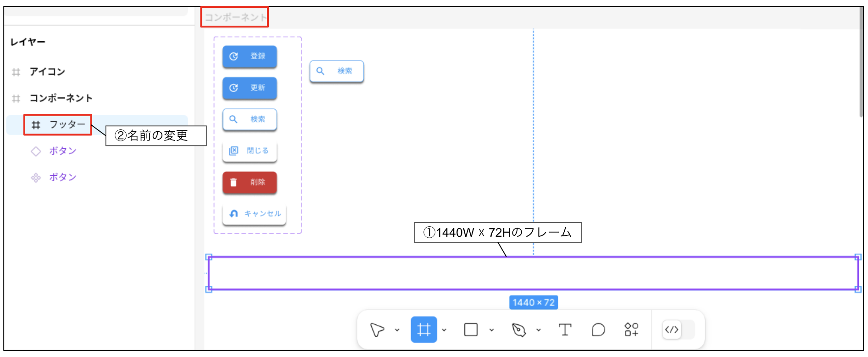
Task: Click the 閉じる button variant
Action: (250, 151)
